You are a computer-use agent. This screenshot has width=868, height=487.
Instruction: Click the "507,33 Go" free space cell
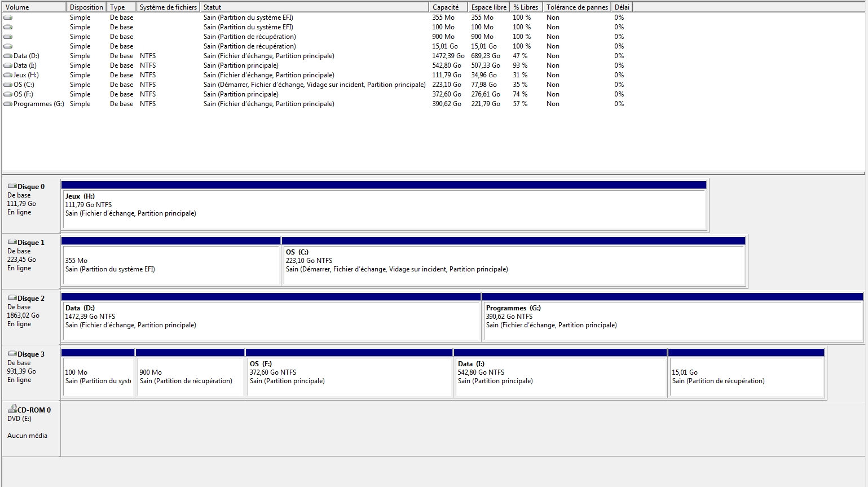pyautogui.click(x=486, y=65)
